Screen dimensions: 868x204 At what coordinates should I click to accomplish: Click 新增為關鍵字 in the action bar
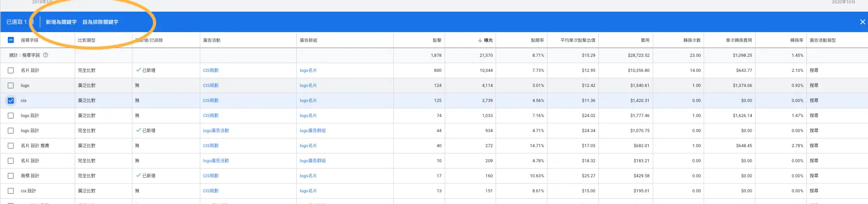click(x=61, y=22)
